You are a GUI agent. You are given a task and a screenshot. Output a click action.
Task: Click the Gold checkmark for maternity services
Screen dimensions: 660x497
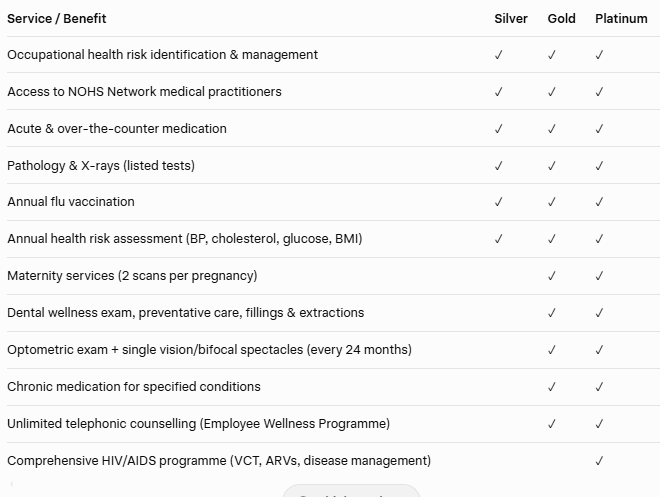tap(552, 276)
